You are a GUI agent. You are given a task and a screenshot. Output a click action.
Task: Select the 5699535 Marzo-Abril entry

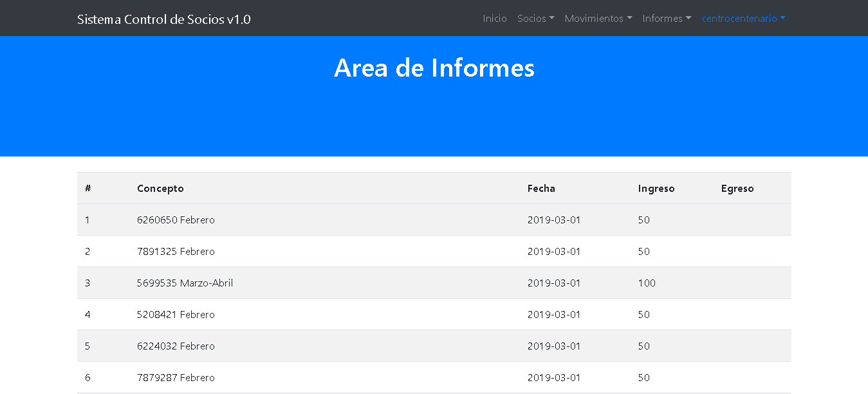(185, 283)
